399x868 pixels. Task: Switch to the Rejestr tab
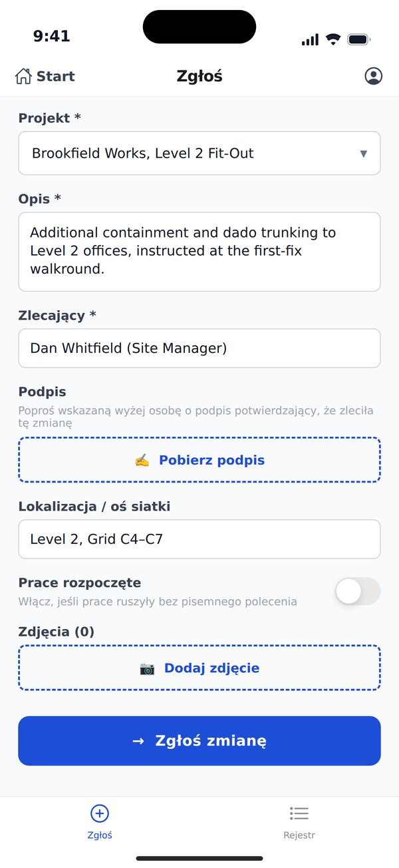(x=299, y=821)
